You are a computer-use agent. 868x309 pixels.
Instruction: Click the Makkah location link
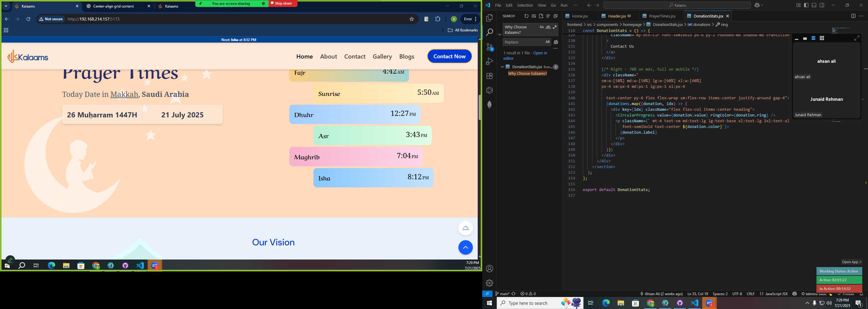coord(124,94)
